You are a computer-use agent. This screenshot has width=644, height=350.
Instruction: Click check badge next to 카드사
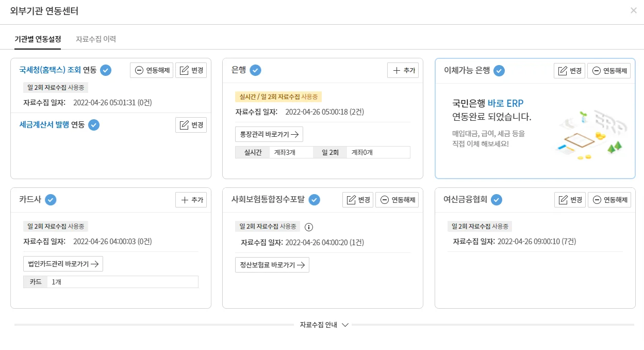coord(51,200)
